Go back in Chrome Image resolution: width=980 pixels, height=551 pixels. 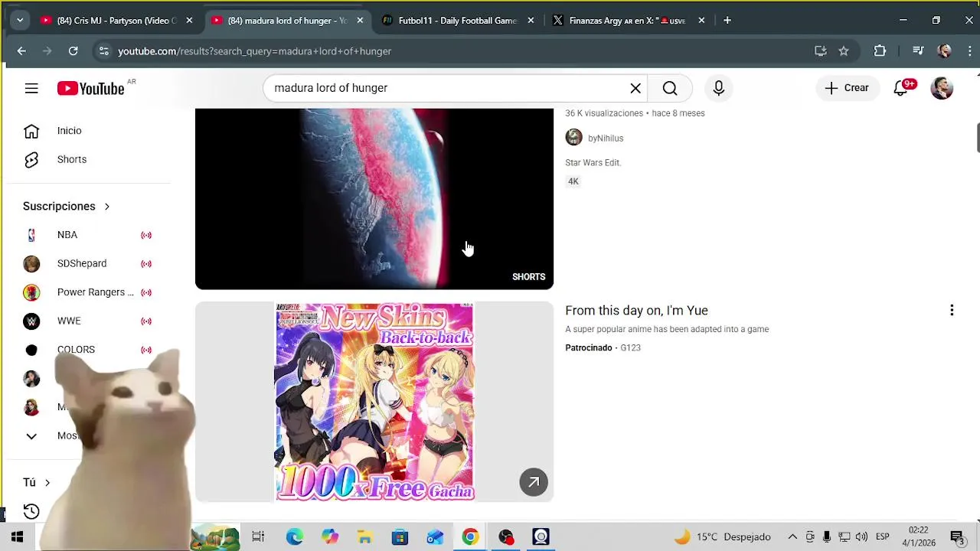pos(21,51)
